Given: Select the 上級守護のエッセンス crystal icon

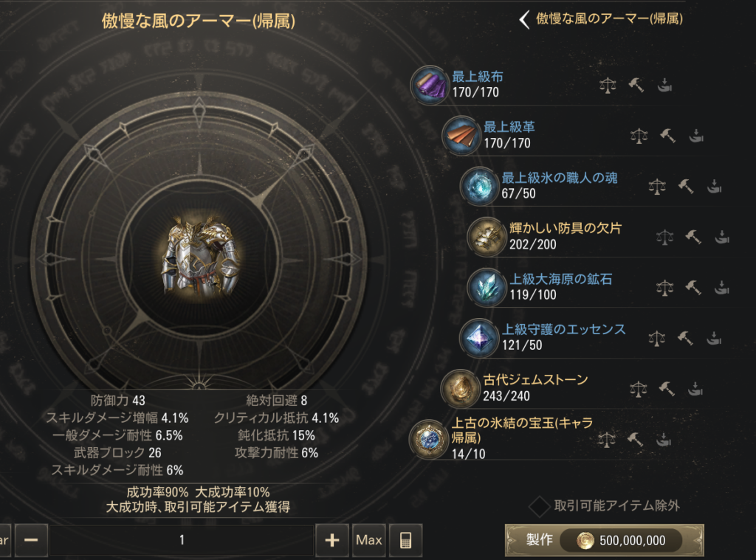Looking at the screenshot, I should click(478, 339).
